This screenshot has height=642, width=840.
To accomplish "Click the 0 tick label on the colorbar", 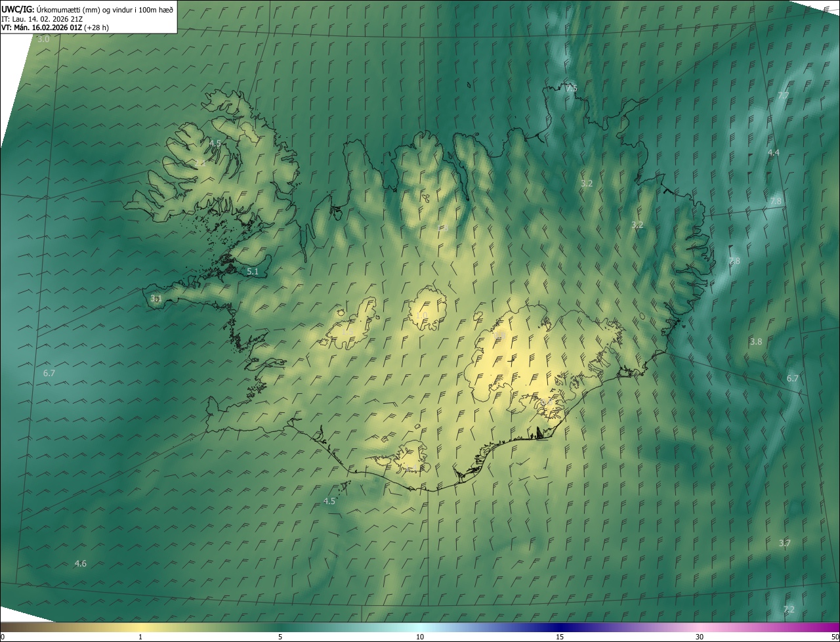I will (x=3, y=637).
